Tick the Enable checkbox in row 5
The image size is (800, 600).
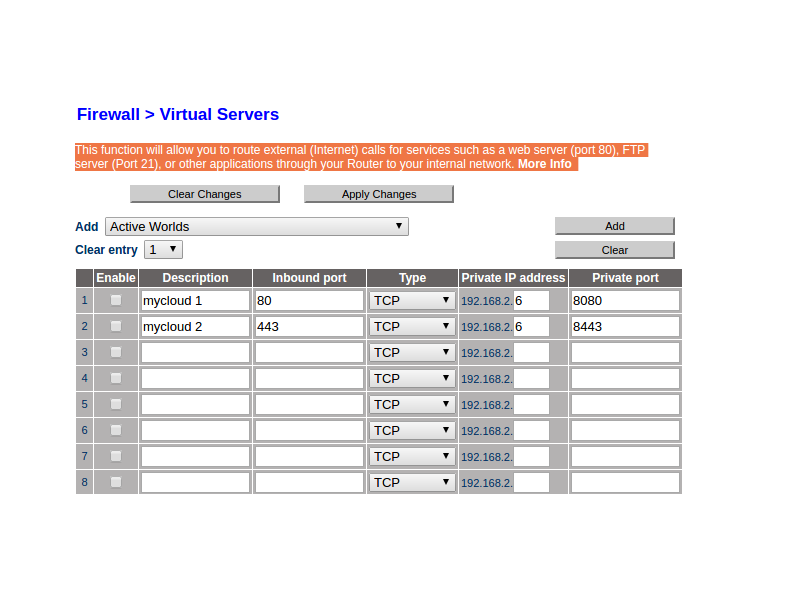click(116, 404)
